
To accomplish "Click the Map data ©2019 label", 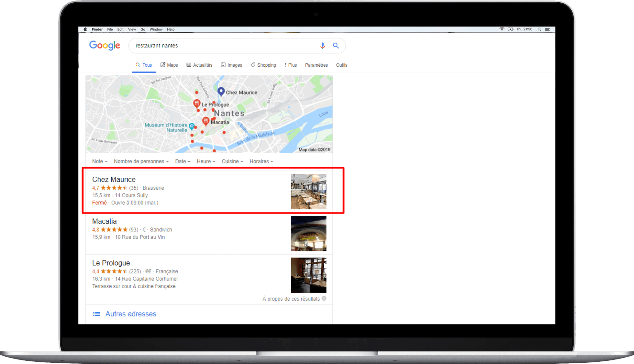I will (x=314, y=149).
